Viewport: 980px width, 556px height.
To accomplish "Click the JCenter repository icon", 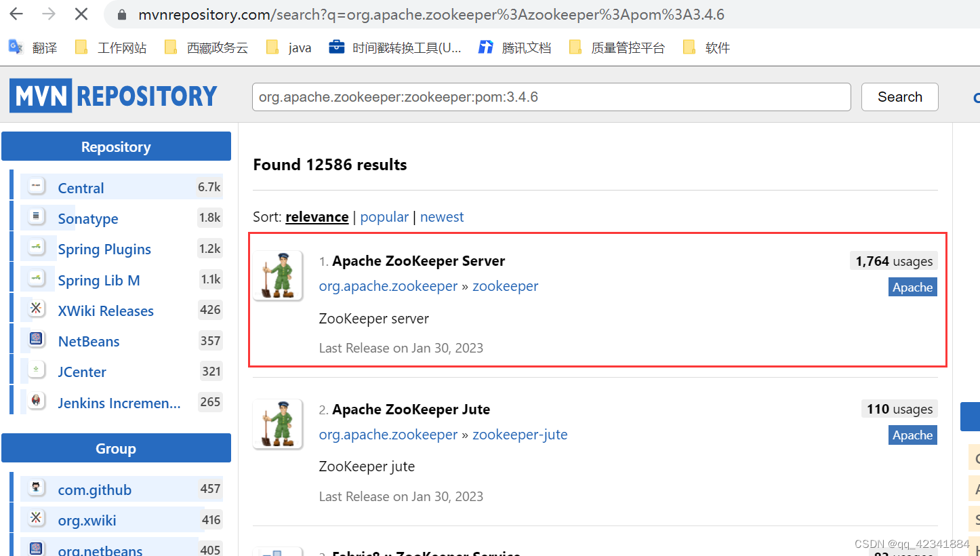I will pos(35,369).
